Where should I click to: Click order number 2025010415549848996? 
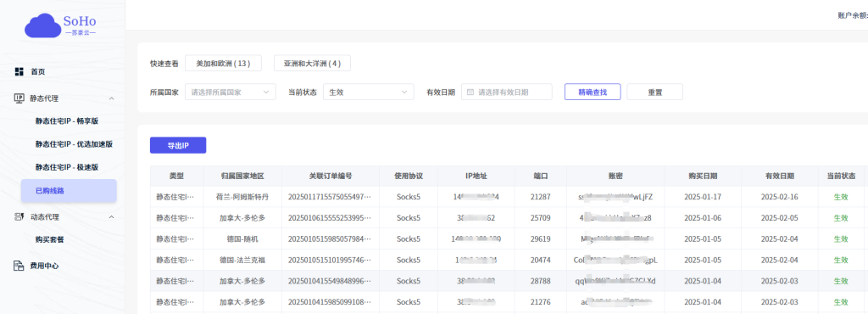click(330, 281)
